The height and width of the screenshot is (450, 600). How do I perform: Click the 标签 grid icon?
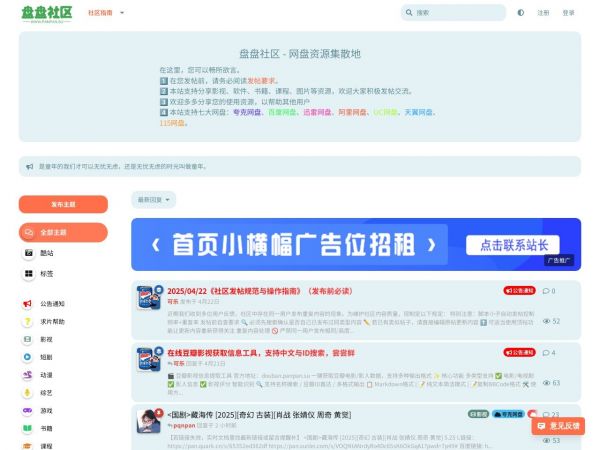(28, 274)
